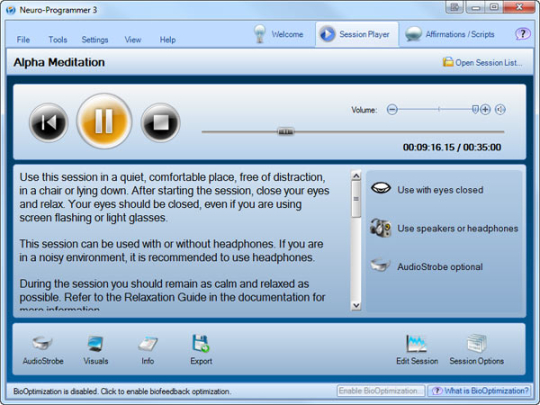Viewport: 540px width, 405px height.
Task: Stop the session playback
Action: pos(160,122)
